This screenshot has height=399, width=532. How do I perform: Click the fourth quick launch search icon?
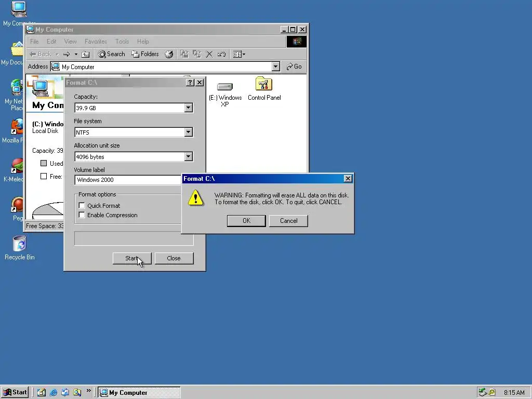(x=77, y=393)
